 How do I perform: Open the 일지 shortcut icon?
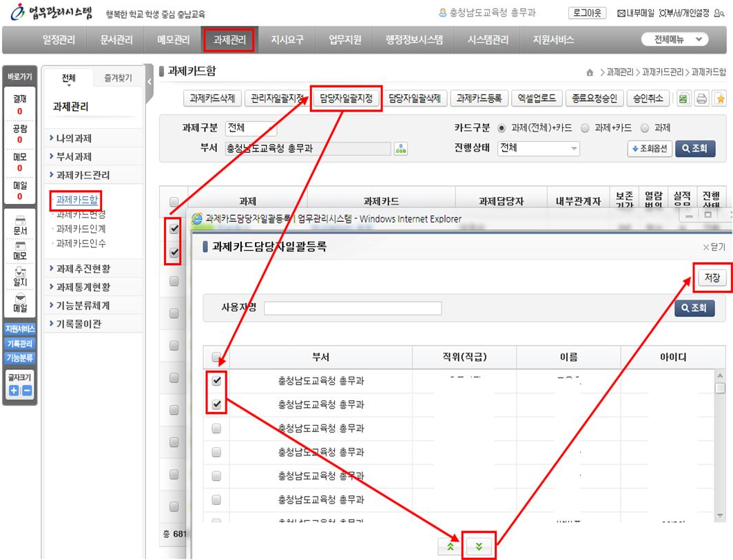(x=20, y=277)
